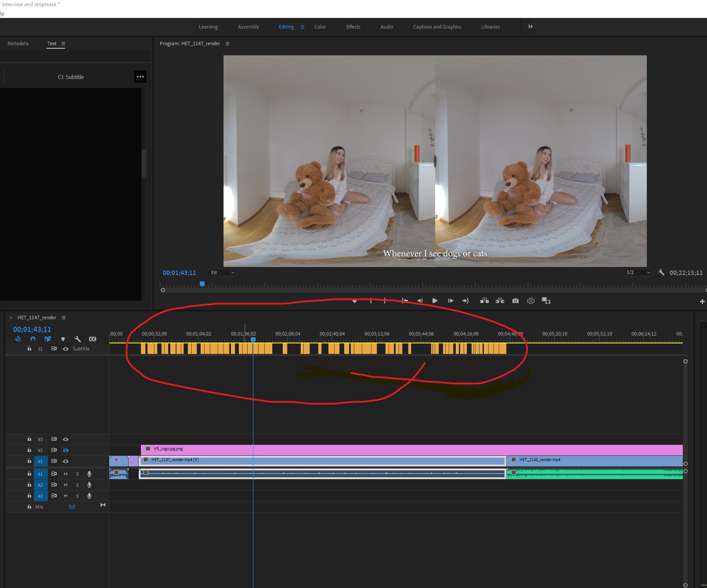Solo the A2 audio track
Screen dimensions: 707x588
click(77, 485)
